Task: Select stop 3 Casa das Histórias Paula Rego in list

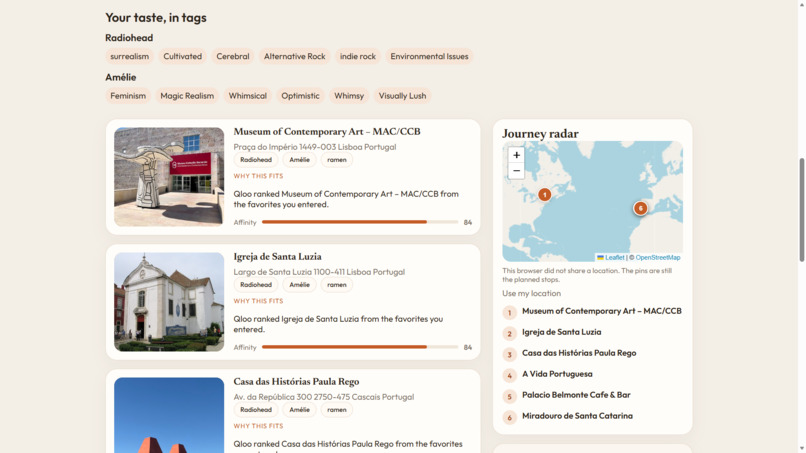Action: (592, 354)
